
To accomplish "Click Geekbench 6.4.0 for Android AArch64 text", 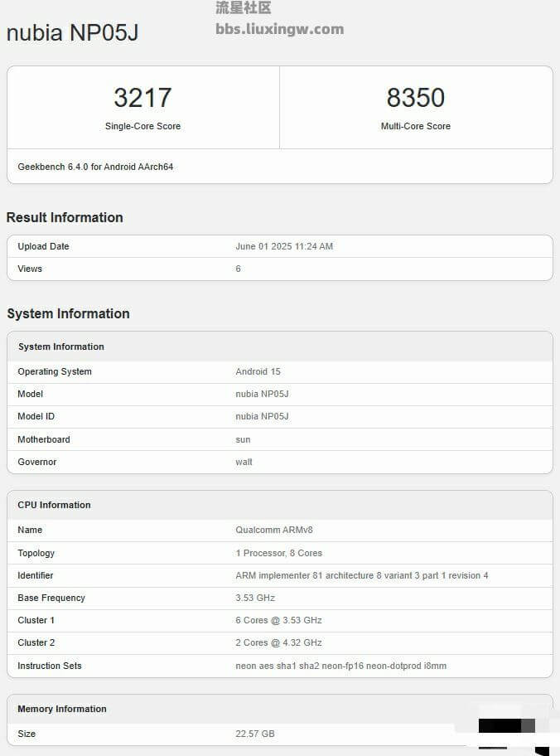I will [95, 167].
